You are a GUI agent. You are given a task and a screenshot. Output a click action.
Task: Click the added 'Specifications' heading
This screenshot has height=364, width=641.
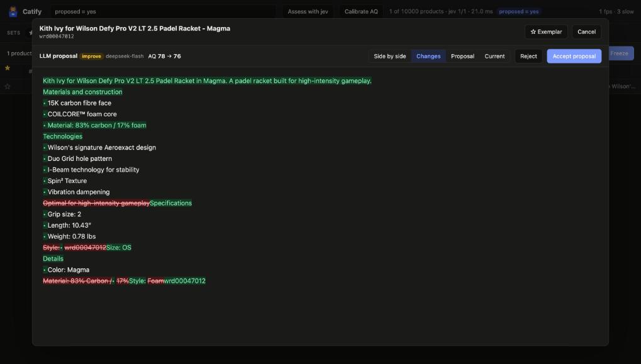170,203
